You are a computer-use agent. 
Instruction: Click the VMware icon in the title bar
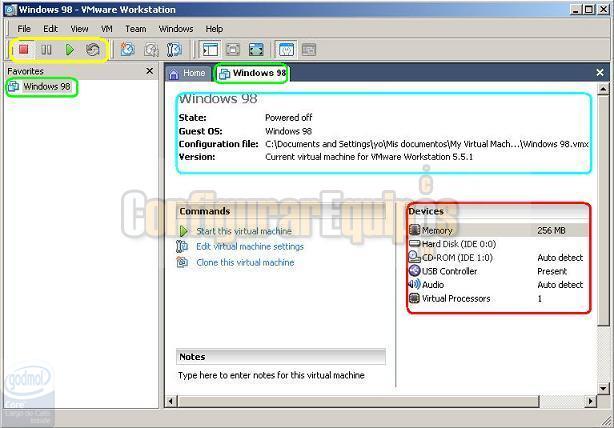(11, 9)
